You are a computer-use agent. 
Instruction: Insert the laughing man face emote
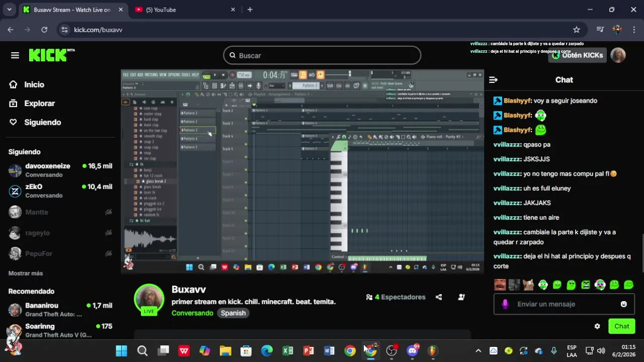(500, 285)
